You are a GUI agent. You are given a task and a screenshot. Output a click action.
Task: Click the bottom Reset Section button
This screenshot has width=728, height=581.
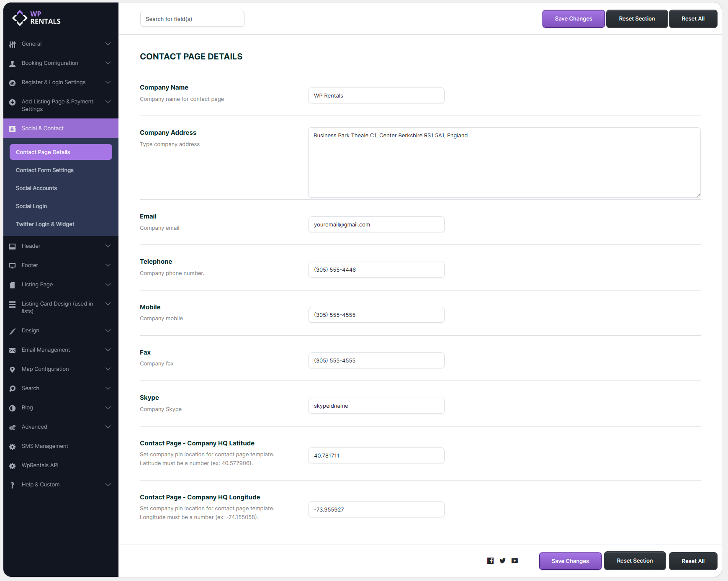[634, 561]
